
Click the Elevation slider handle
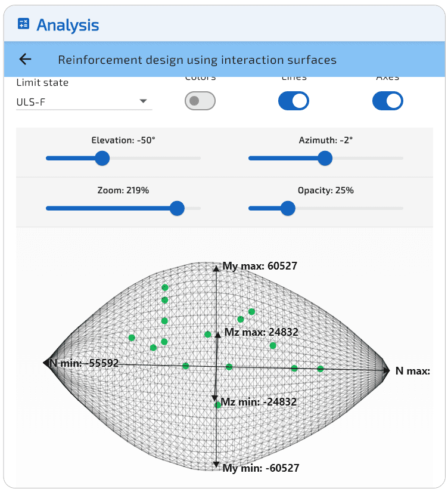click(102, 158)
